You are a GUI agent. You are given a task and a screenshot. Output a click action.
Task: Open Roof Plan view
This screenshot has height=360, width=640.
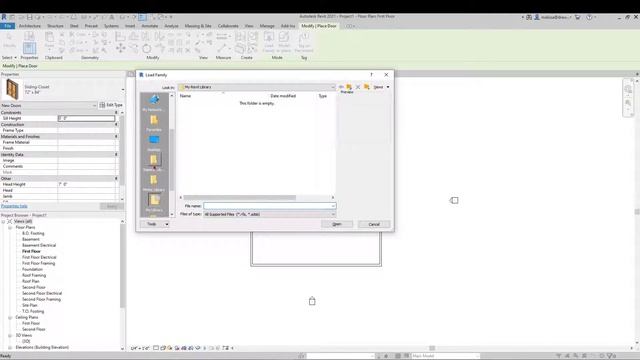click(31, 282)
